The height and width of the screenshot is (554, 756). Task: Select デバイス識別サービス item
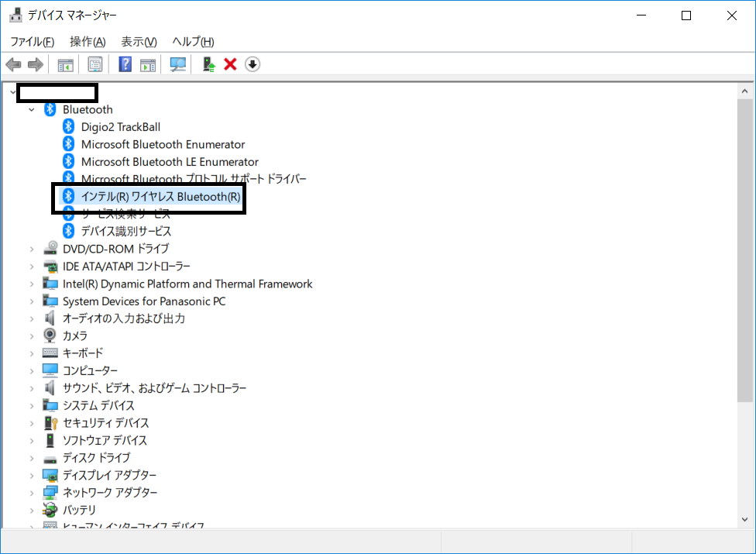click(125, 231)
